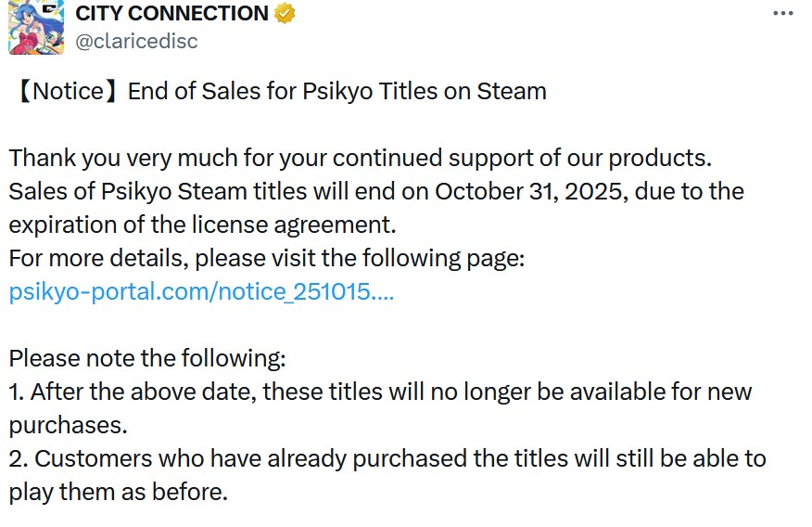The image size is (812, 527).
Task: Click the "play them as before." line
Action: point(119,492)
